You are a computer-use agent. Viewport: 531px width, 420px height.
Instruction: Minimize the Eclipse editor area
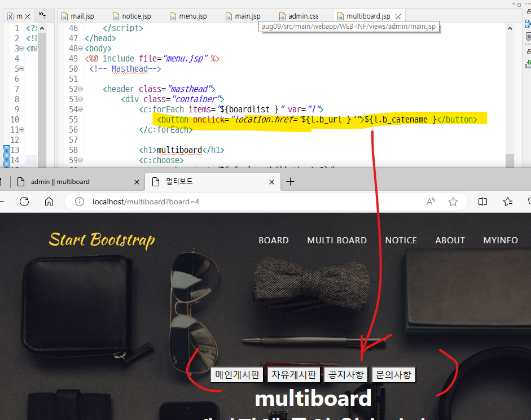(514, 5)
